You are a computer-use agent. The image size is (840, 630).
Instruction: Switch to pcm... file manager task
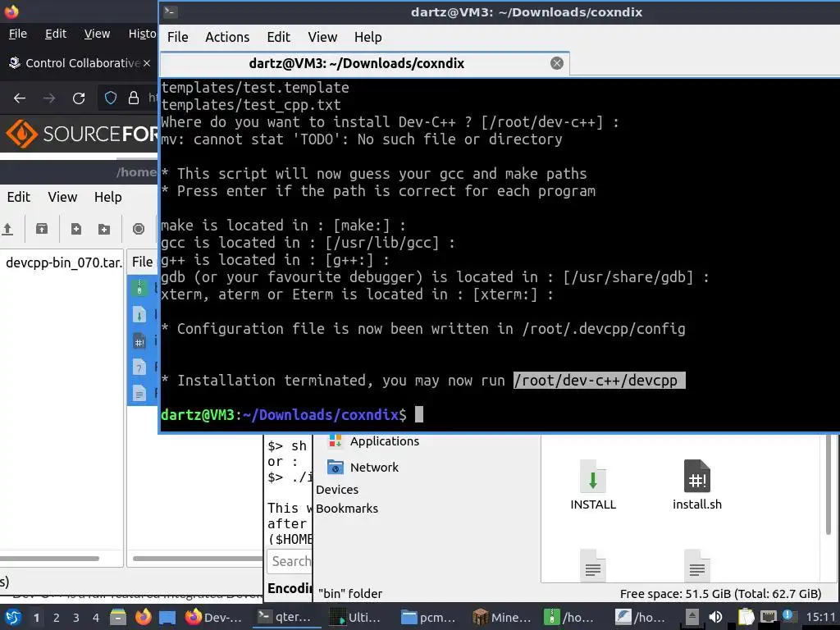[x=430, y=617]
